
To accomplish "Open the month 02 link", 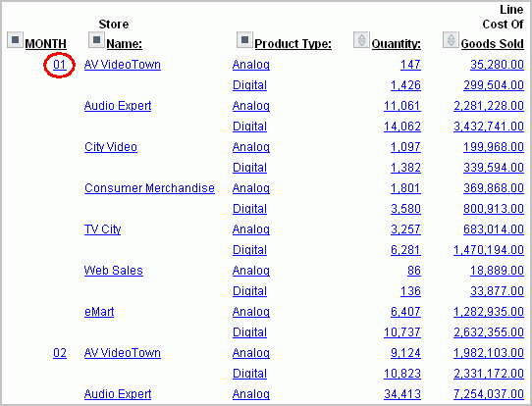I will 60,353.
